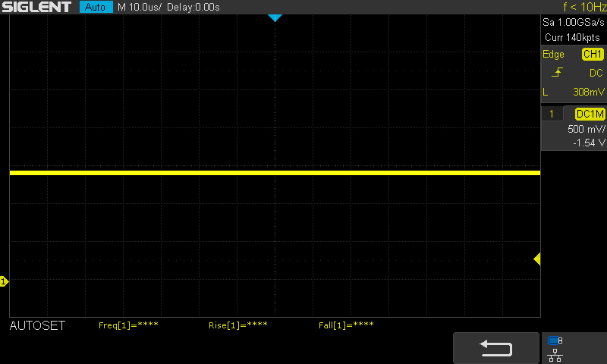
Task: Click the yellow channel 1 waveform trace
Action: pyautogui.click(x=275, y=173)
